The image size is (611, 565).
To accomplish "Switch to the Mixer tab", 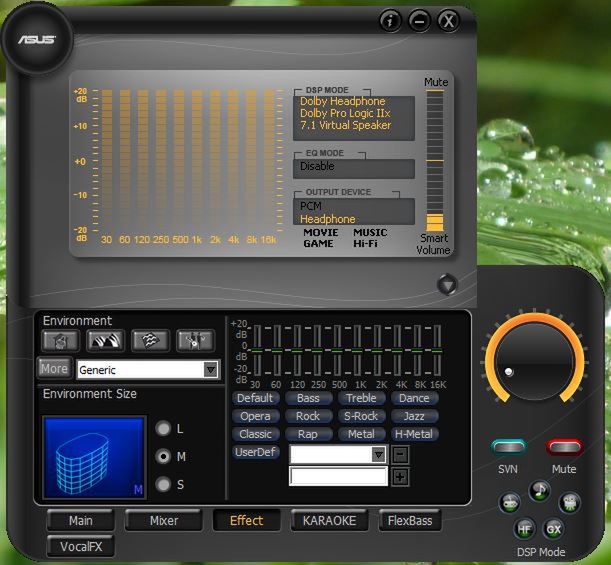I will (x=164, y=521).
